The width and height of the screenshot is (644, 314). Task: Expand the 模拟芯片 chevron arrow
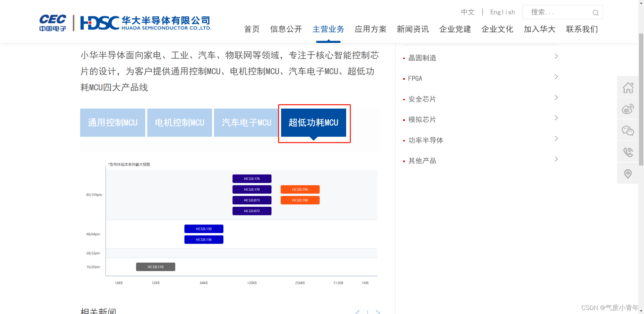click(x=556, y=118)
